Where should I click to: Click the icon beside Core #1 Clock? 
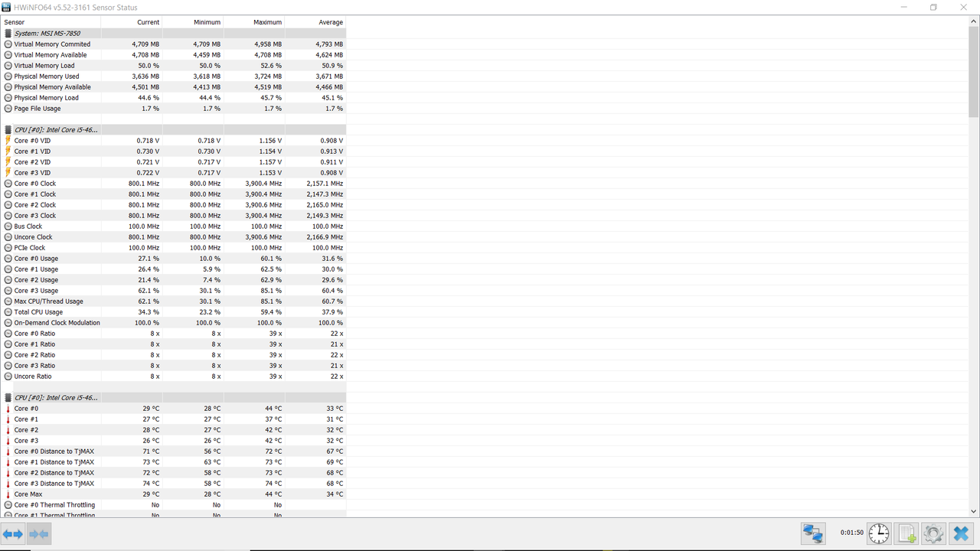[8, 194]
